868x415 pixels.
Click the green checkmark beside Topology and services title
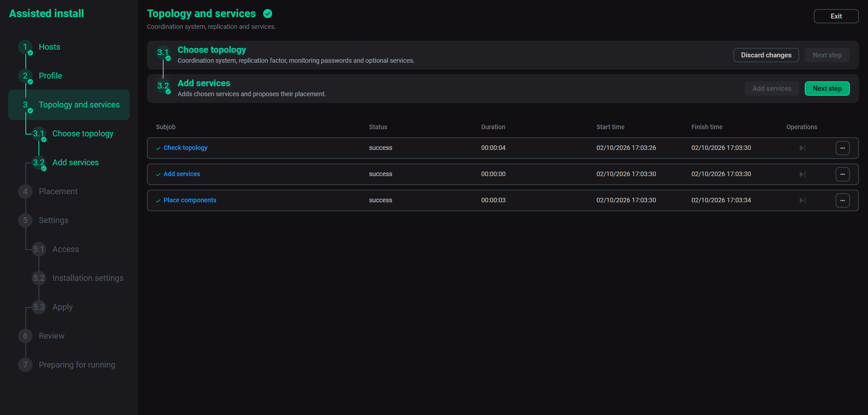pyautogui.click(x=268, y=14)
